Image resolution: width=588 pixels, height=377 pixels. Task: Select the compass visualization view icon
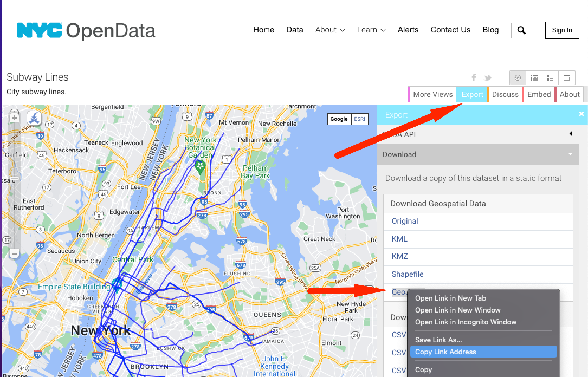(518, 77)
